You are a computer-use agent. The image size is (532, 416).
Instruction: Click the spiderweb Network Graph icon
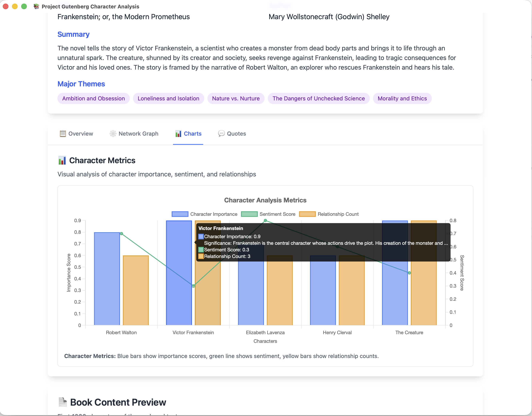click(113, 134)
